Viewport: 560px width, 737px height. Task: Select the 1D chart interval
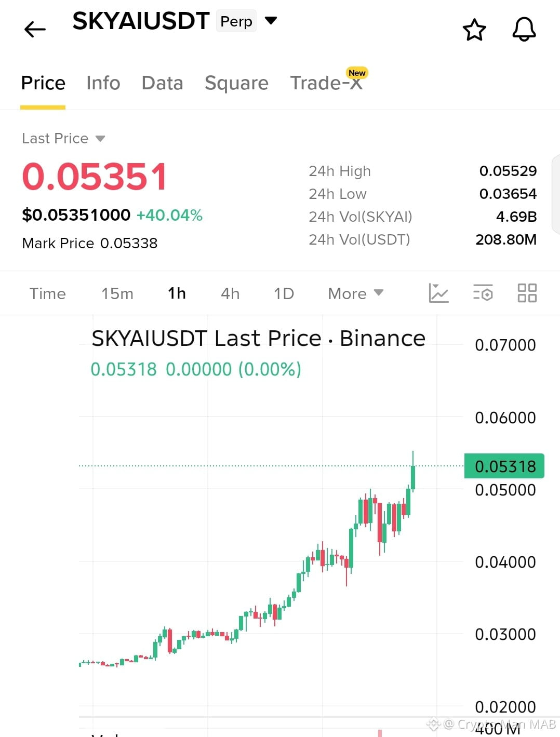284,294
